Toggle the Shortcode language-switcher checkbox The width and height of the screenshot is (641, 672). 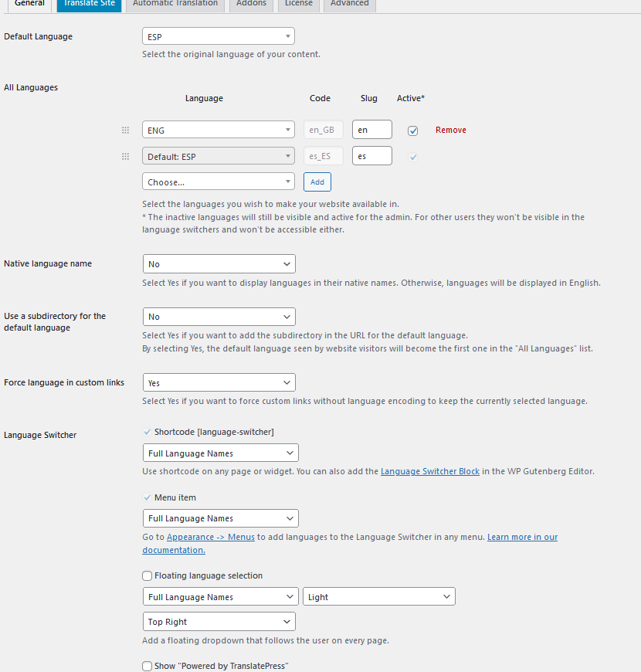147,432
